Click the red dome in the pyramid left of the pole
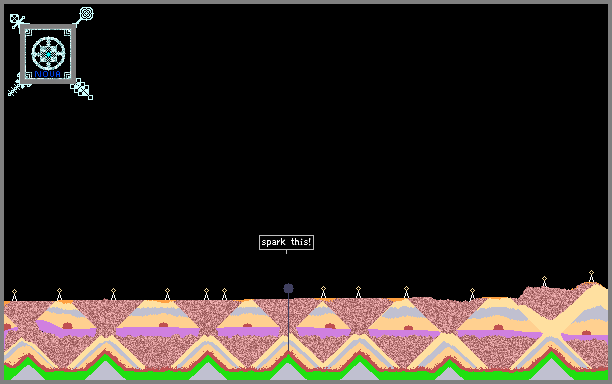Screen dimensions: 612x384 click(247, 326)
